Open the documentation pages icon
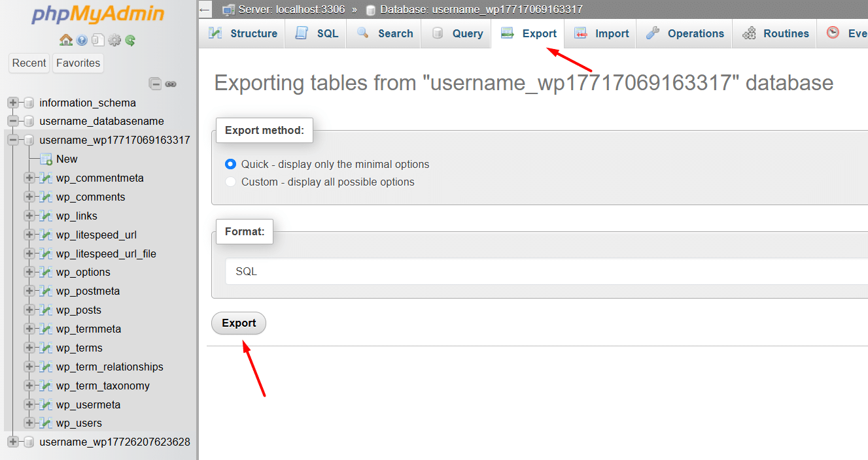The height and width of the screenshot is (460, 868). pos(97,41)
